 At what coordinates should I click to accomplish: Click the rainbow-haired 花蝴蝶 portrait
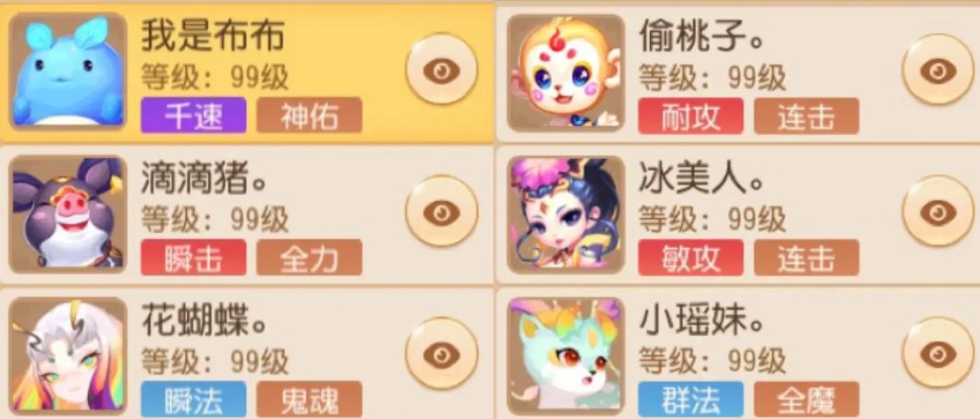(x=67, y=354)
